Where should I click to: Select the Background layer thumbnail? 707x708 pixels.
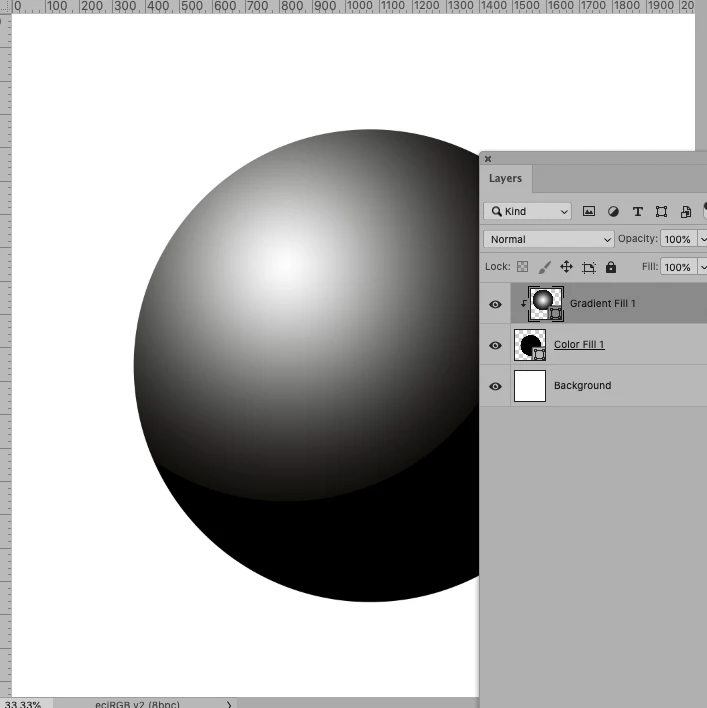click(x=530, y=386)
